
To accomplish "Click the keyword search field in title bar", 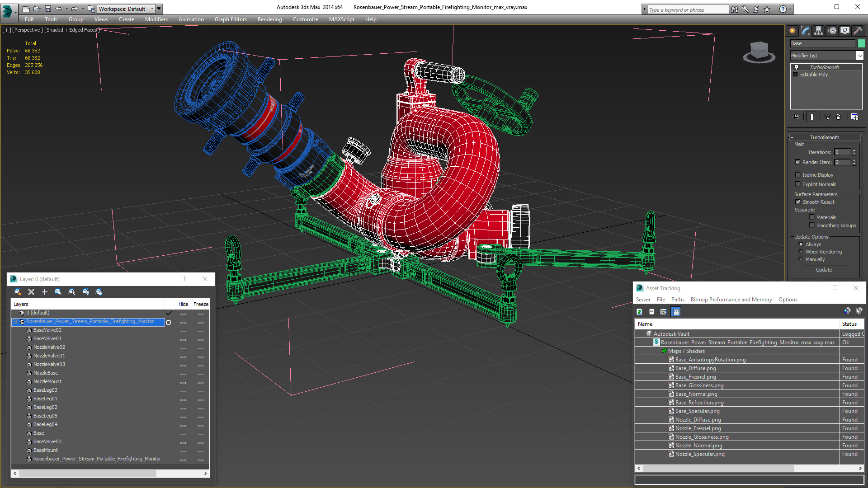I will pos(688,9).
